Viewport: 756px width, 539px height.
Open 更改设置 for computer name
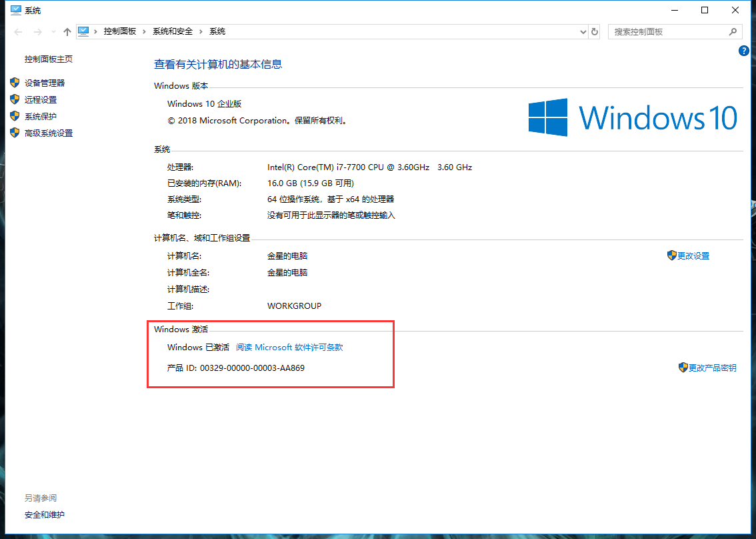[693, 255]
